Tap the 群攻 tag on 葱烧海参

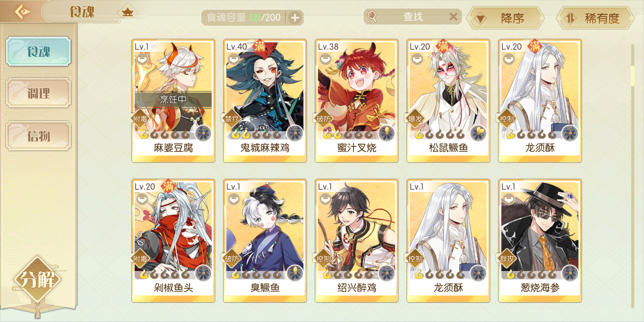[x=507, y=259]
